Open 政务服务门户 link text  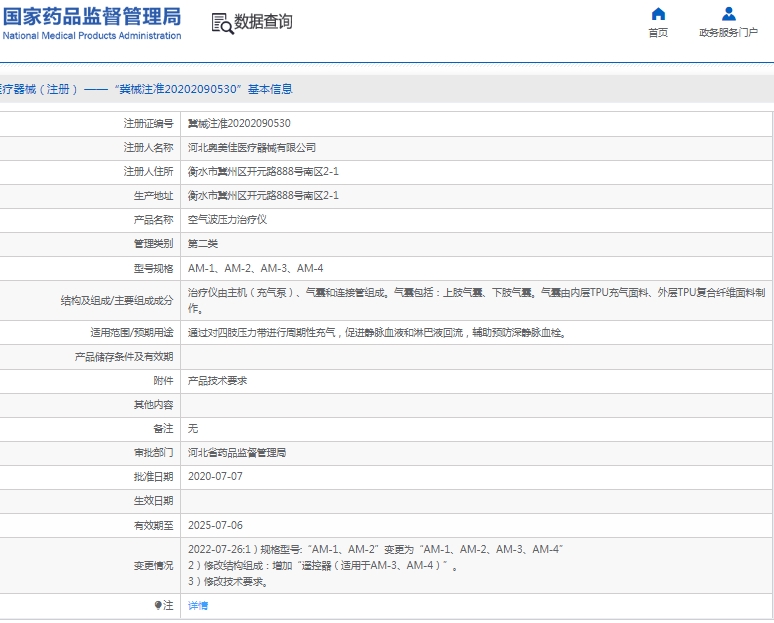[x=729, y=33]
